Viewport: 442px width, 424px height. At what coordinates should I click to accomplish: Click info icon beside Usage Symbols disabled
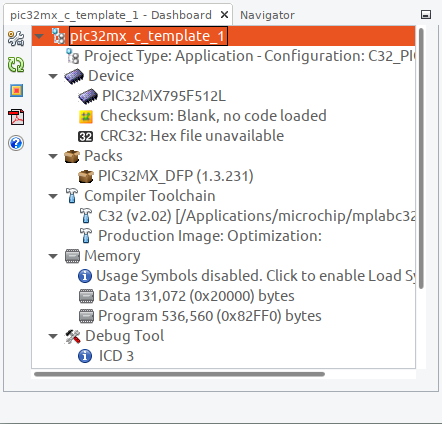85,276
